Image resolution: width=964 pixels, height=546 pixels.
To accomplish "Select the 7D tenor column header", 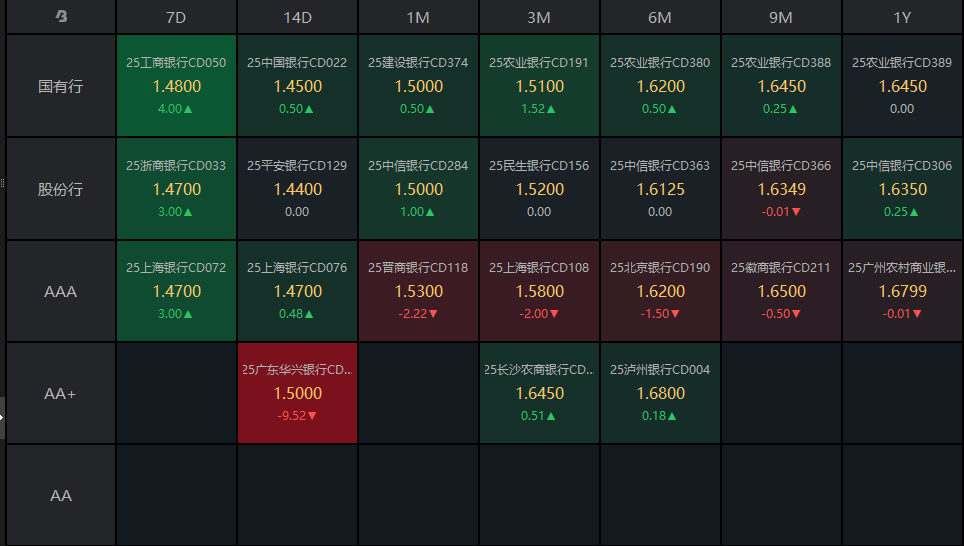I will click(x=176, y=17).
